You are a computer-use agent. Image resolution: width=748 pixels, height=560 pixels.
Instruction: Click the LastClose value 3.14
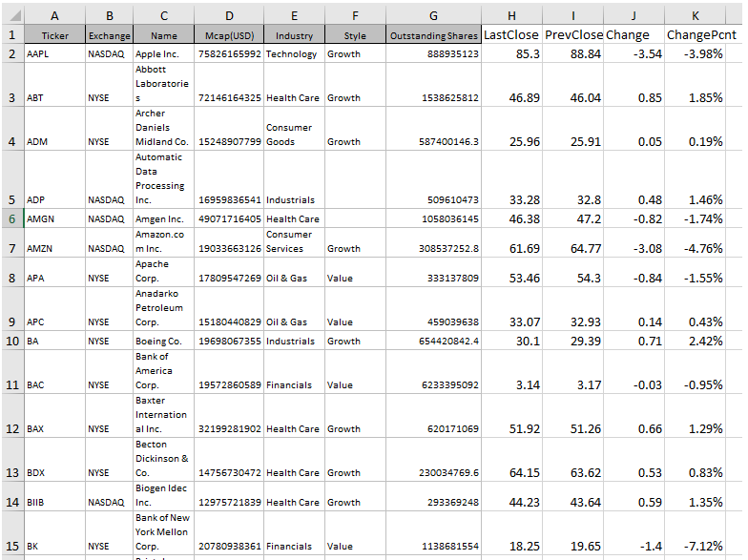pyautogui.click(x=511, y=384)
